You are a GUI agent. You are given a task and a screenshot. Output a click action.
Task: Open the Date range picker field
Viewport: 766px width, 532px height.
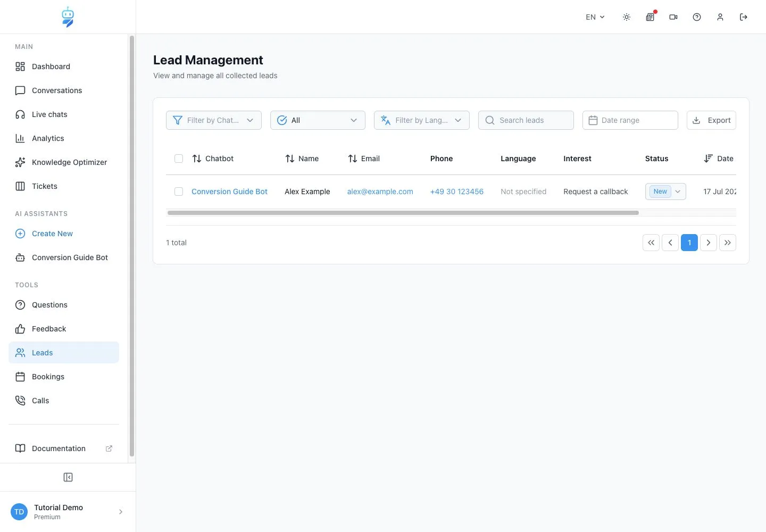click(x=630, y=120)
